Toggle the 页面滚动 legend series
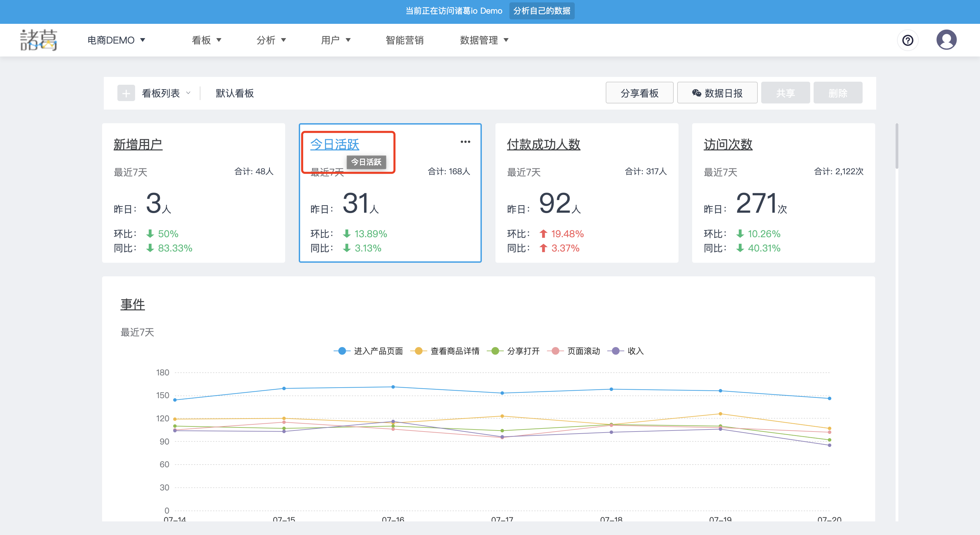Viewport: 980px width, 535px height. click(x=574, y=351)
